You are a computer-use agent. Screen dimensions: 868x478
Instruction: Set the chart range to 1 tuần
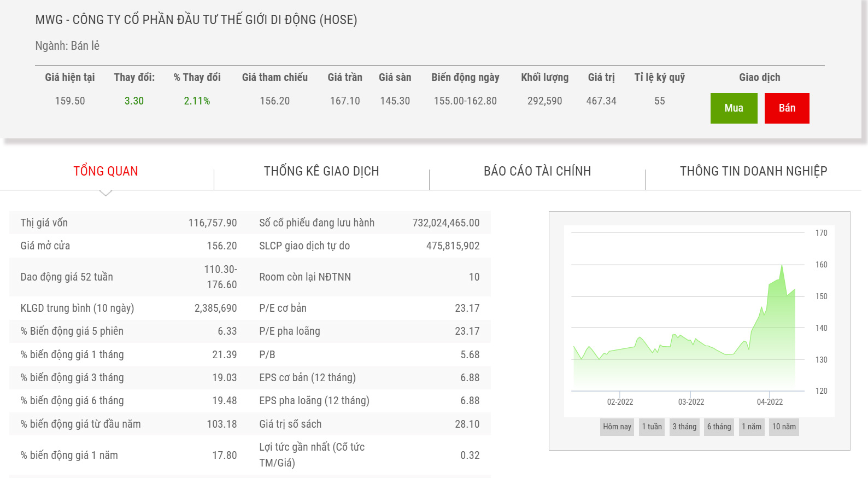652,427
